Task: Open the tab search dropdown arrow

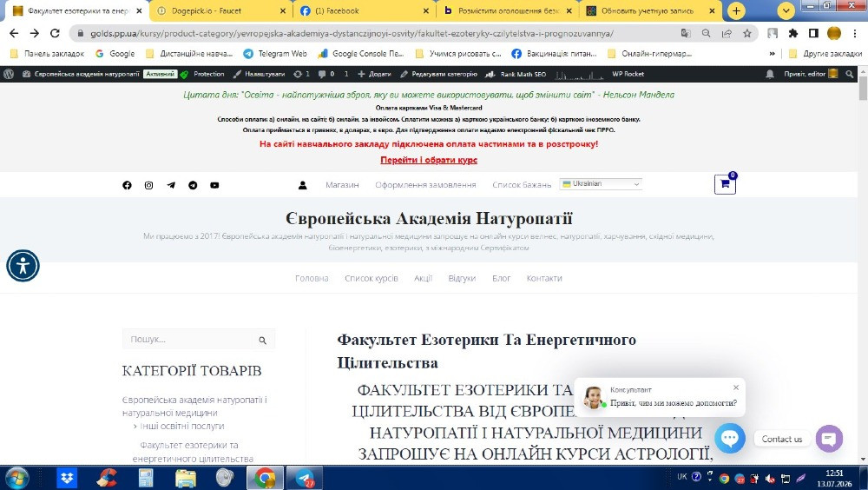Action: pos(786,10)
